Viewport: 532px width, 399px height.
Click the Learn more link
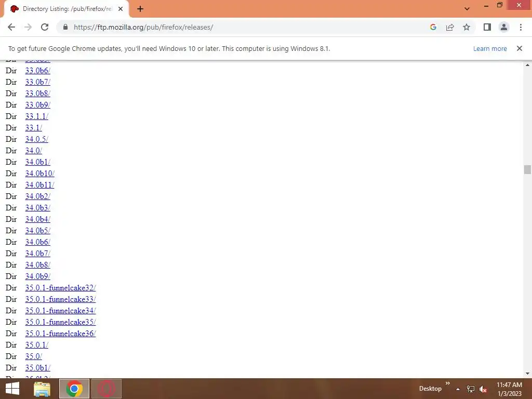[x=490, y=48]
